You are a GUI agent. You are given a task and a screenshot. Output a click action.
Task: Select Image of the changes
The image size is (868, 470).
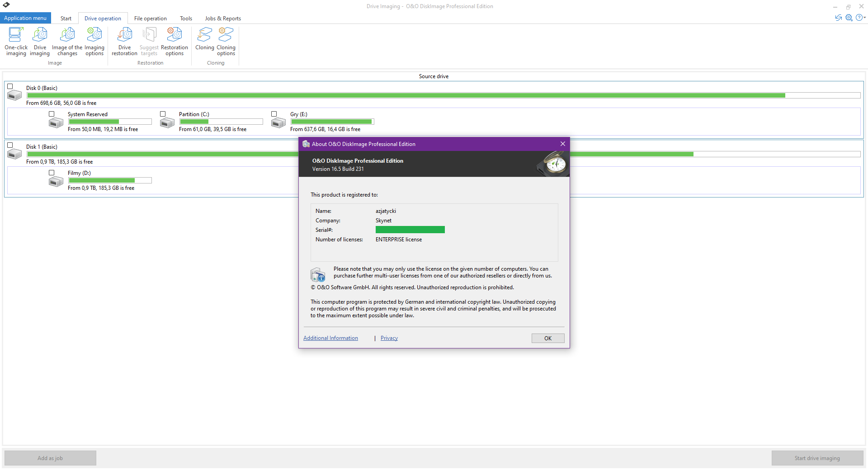67,42
